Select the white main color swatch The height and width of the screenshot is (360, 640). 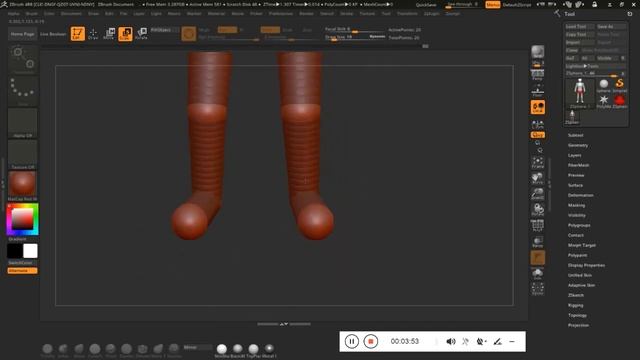coord(30,251)
